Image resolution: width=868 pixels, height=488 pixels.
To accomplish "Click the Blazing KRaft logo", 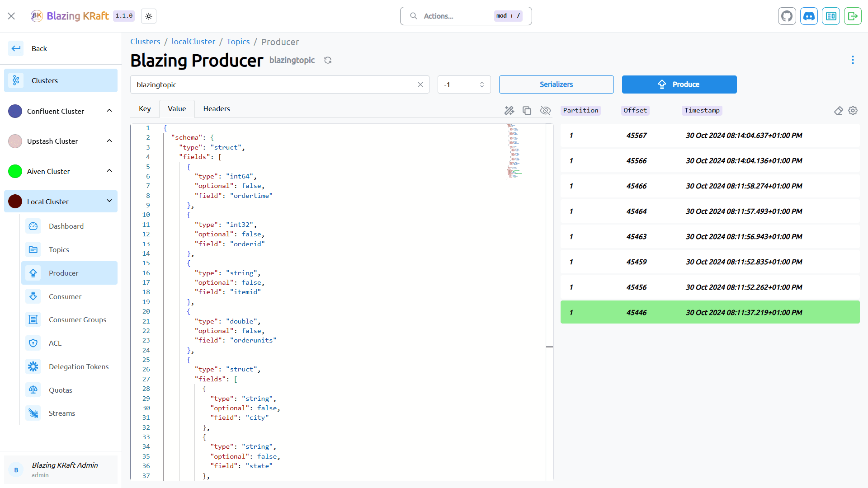I will [x=70, y=16].
